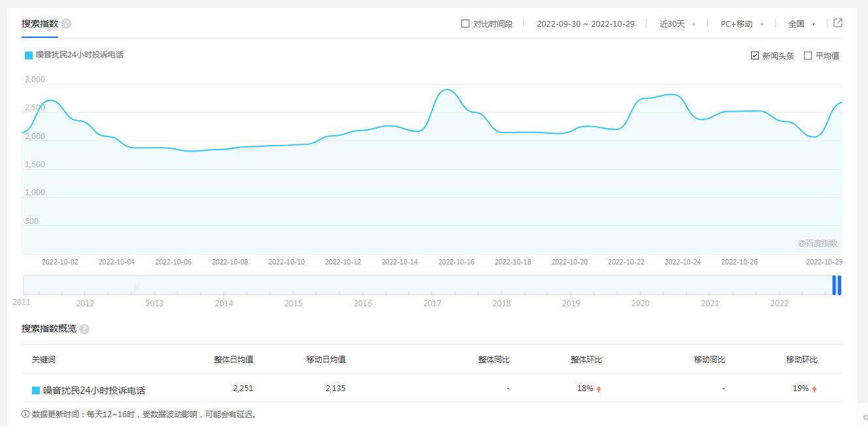Open the PC+移动 device dropdown
The width and height of the screenshot is (868, 427).
coord(738,23)
